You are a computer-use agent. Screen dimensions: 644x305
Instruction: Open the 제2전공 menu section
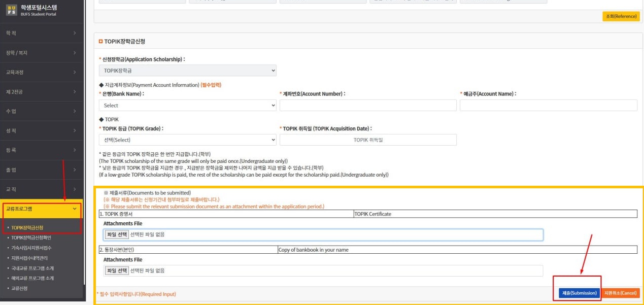coord(41,92)
